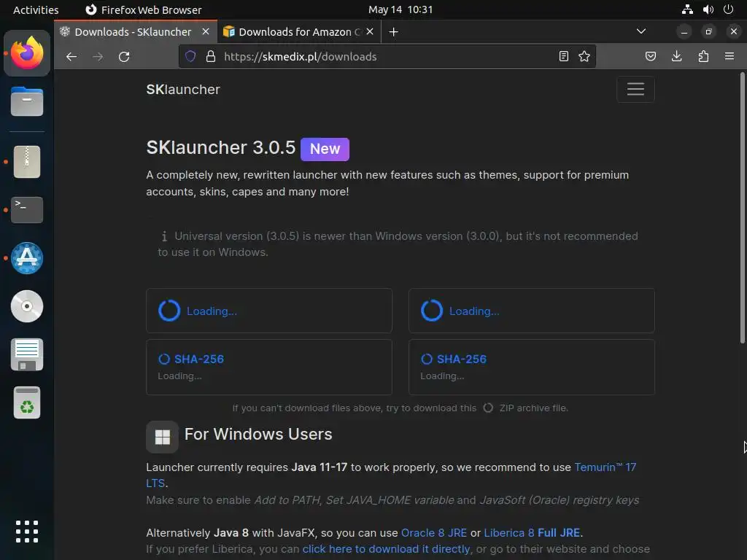Expand the SKlauncher hamburger navigation menu
This screenshot has height=560, width=747.
(635, 89)
